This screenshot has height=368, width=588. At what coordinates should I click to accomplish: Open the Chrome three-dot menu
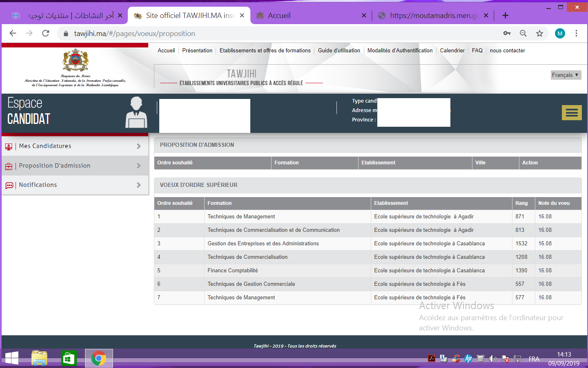(576, 34)
